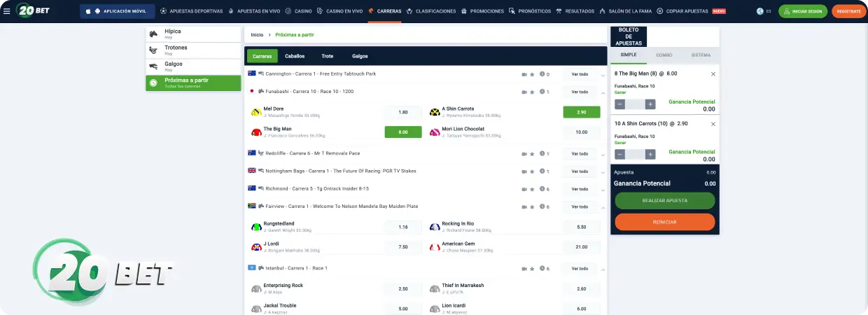Decrease stake for A Shin Carrots bet
Image resolution: width=868 pixels, height=315 pixels.
coord(619,154)
